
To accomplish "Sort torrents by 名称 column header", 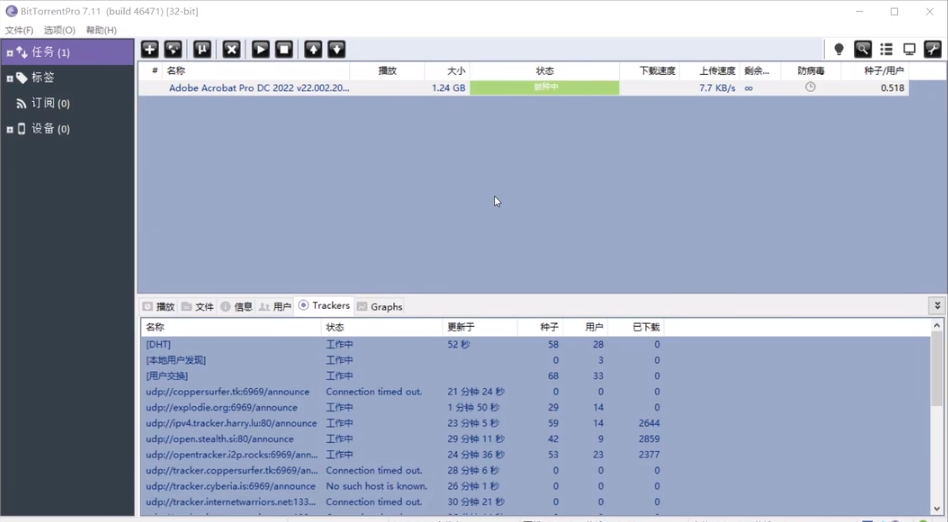I will click(256, 71).
